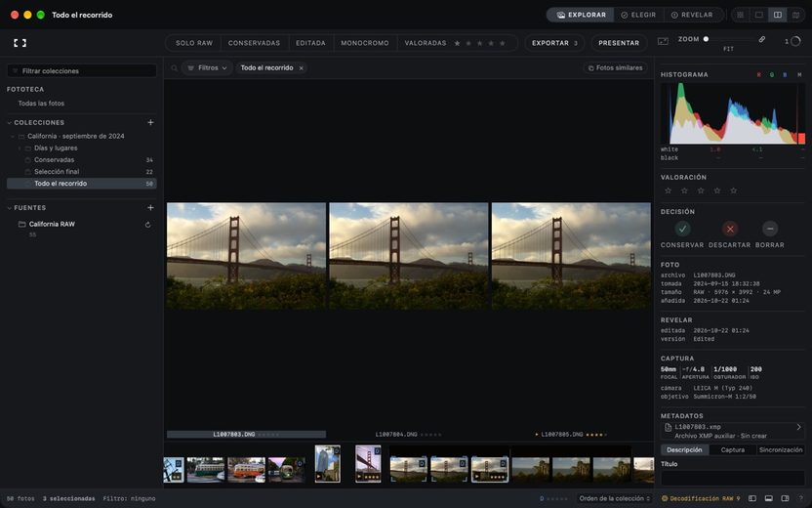Click the fullscreen brackets icon
This screenshot has width=812, height=508.
20,43
